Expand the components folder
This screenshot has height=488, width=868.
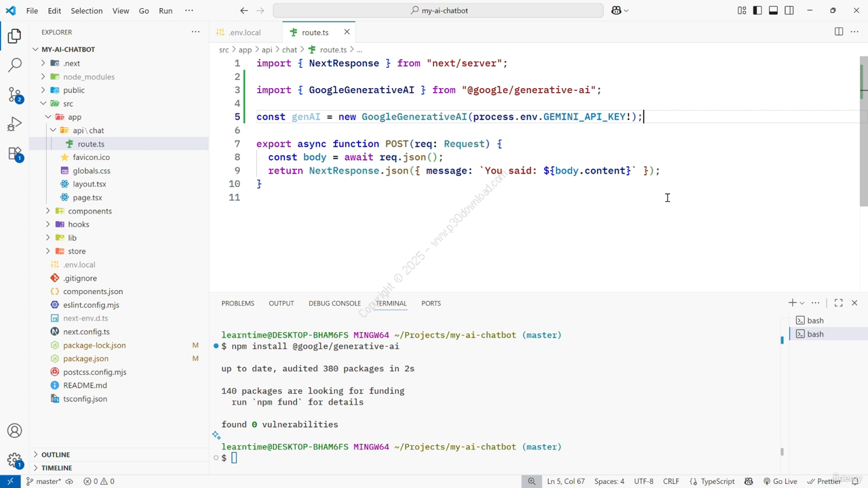[90, 211]
